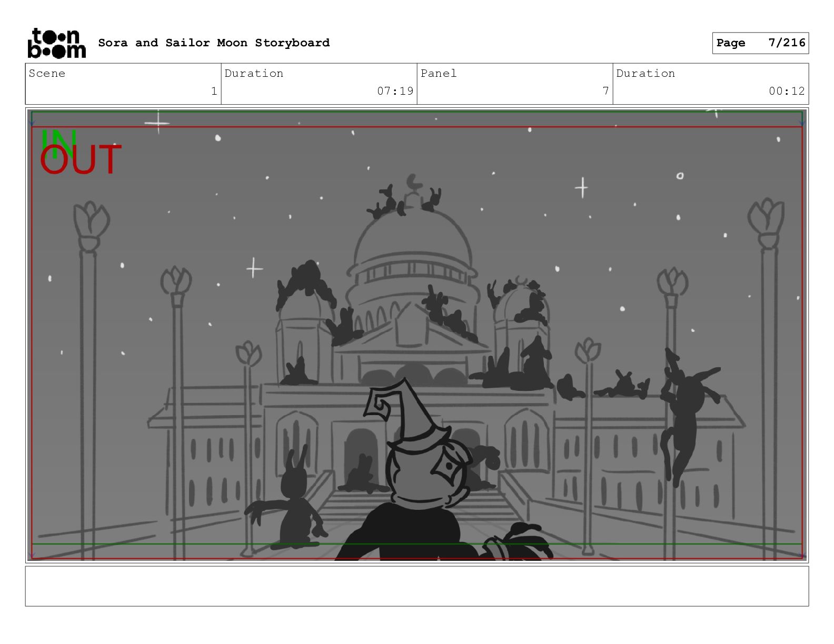Screen dimensions: 834x644
Task: Click the panel number value 7
Action: 605,91
